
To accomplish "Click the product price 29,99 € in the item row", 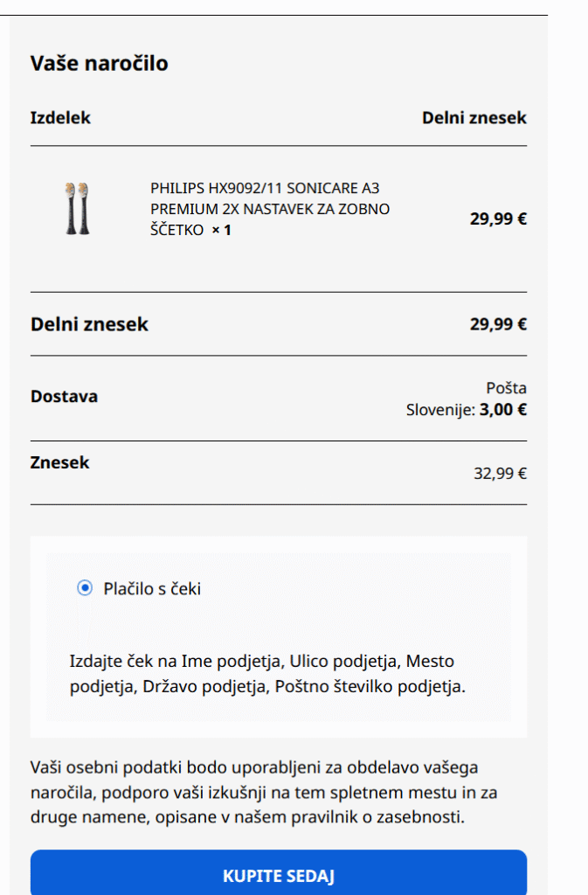I will pyautogui.click(x=498, y=219).
